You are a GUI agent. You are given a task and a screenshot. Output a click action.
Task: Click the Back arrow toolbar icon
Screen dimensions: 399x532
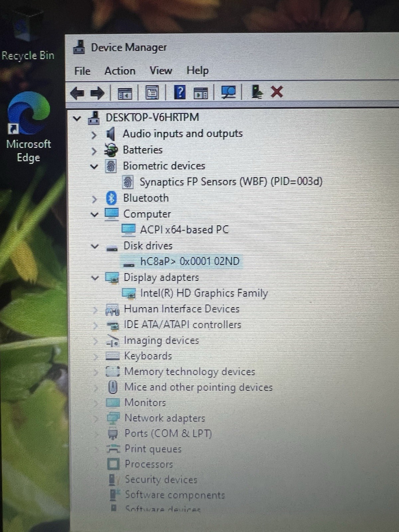[77, 93]
